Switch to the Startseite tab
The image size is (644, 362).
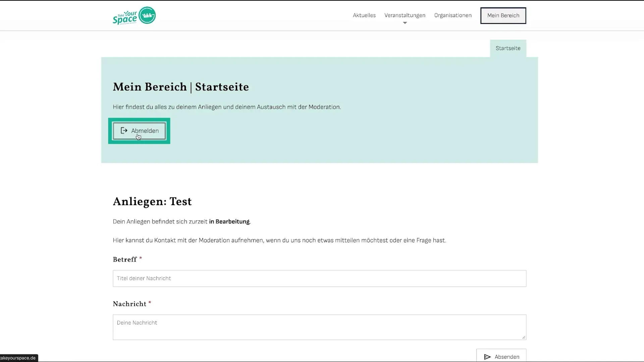click(508, 48)
